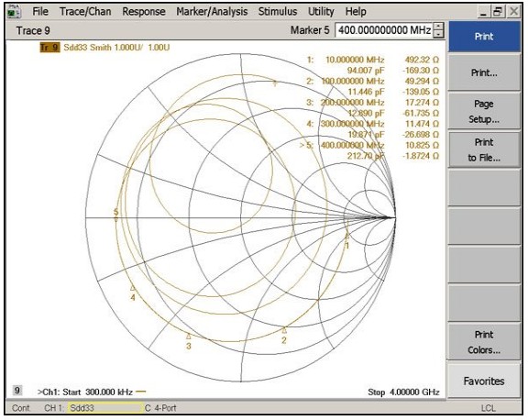Decrease Marker 5 frequency with down arrow

pyautogui.click(x=438, y=34)
